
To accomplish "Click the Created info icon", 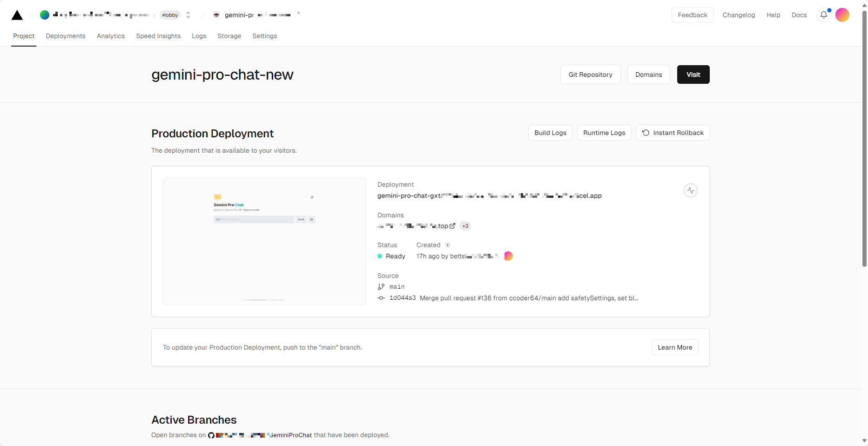I will click(x=448, y=245).
